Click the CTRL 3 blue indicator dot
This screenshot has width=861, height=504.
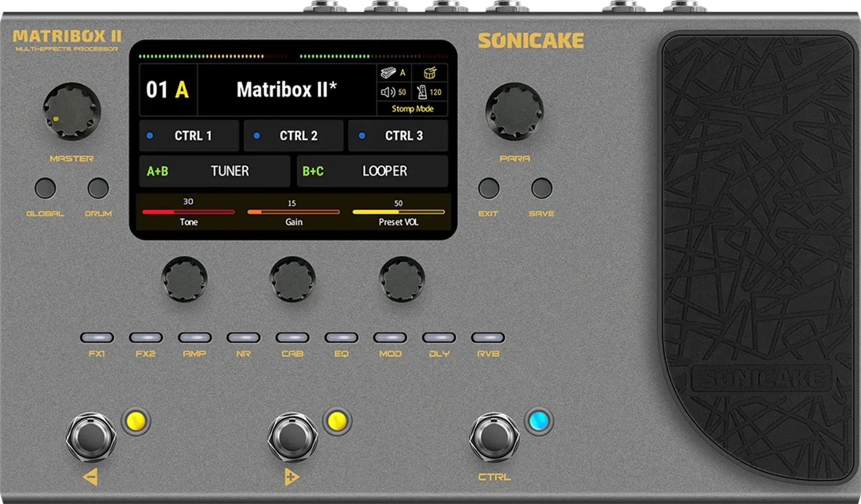[362, 136]
